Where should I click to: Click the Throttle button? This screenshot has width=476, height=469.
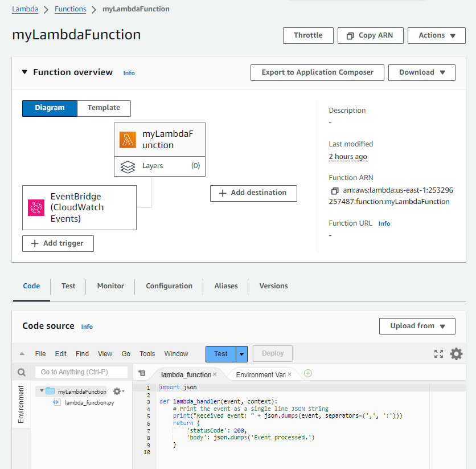point(308,35)
